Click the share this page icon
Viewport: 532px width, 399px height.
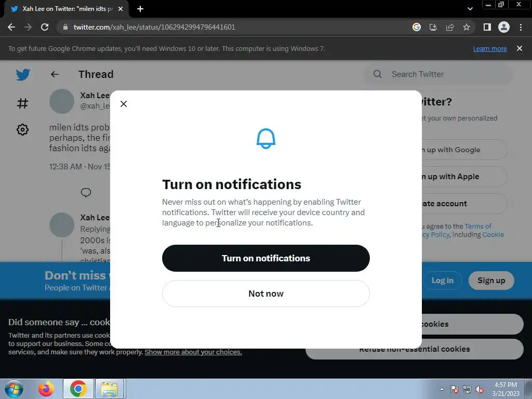click(x=450, y=27)
